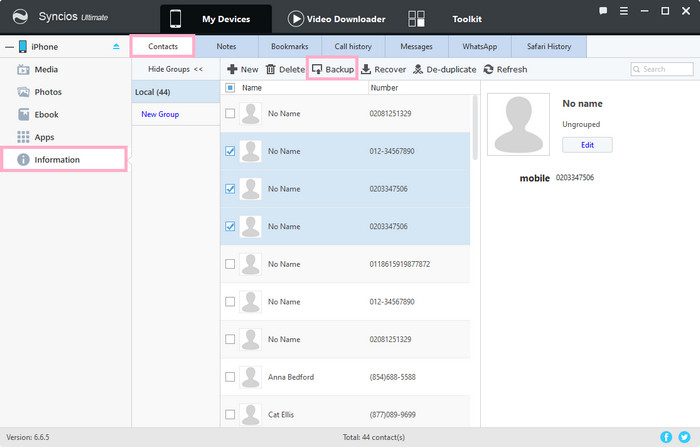This screenshot has height=447, width=700.
Task: Click the Syncios logo icon
Action: (20, 17)
